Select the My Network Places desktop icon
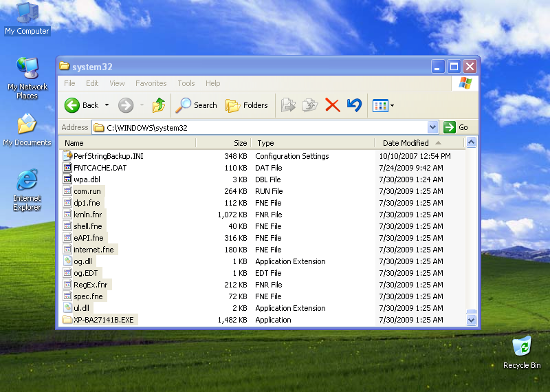The width and height of the screenshot is (550, 392). point(27,78)
